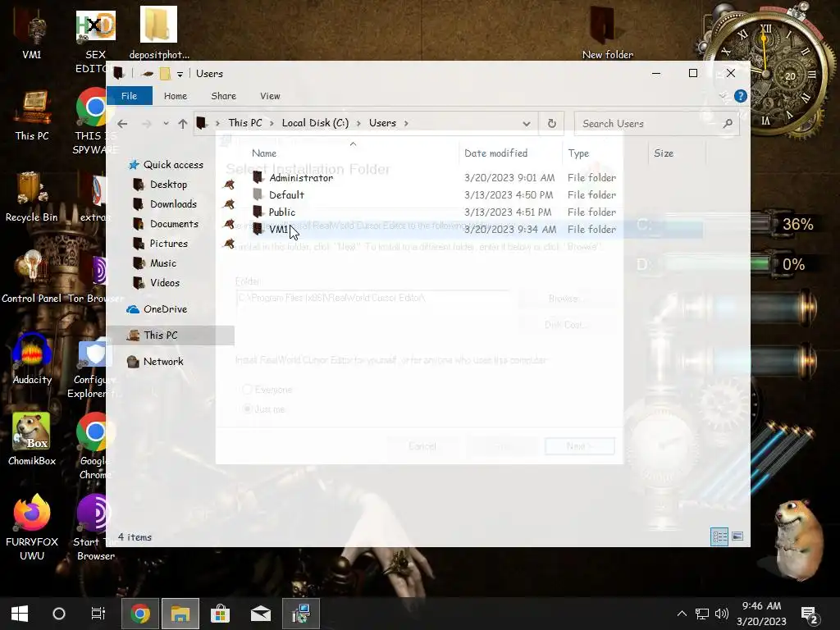Open the New folder desktop icon
Screen dimensions: 840x630
pyautogui.click(x=607, y=33)
